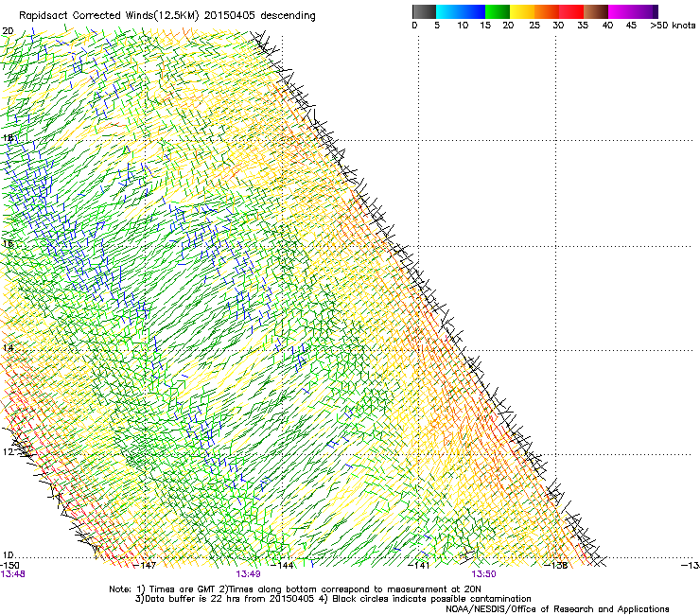Image resolution: width=700 pixels, height=615 pixels.
Task: Click the 'Data buffer is 22 hrs' note line
Action: [x=333, y=599]
